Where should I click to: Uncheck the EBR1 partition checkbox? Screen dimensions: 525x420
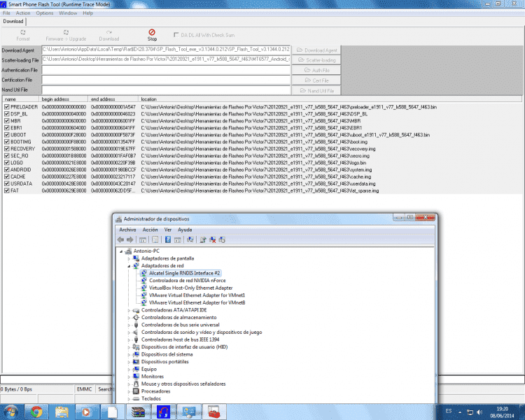point(7,128)
